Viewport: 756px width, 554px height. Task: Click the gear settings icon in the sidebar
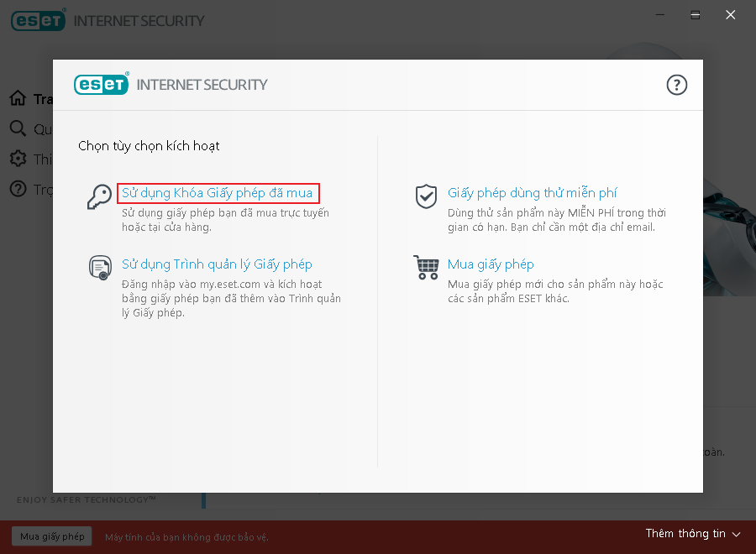coord(18,159)
